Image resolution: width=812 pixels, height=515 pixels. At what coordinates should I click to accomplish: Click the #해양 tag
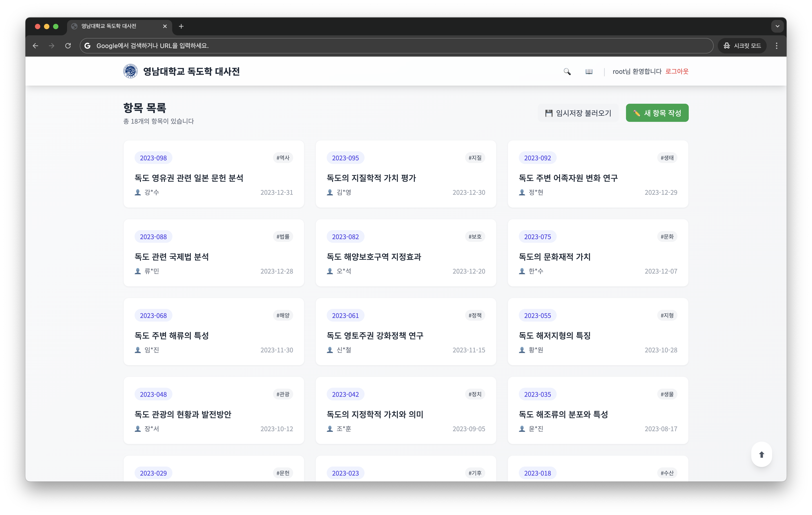click(x=283, y=315)
